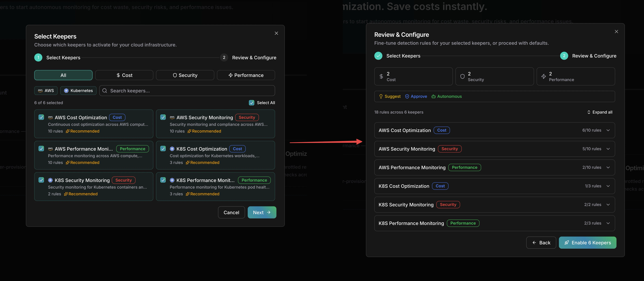Viewport: 644px width, 281px height.
Task: Switch to the Security filter tab
Action: click(185, 75)
